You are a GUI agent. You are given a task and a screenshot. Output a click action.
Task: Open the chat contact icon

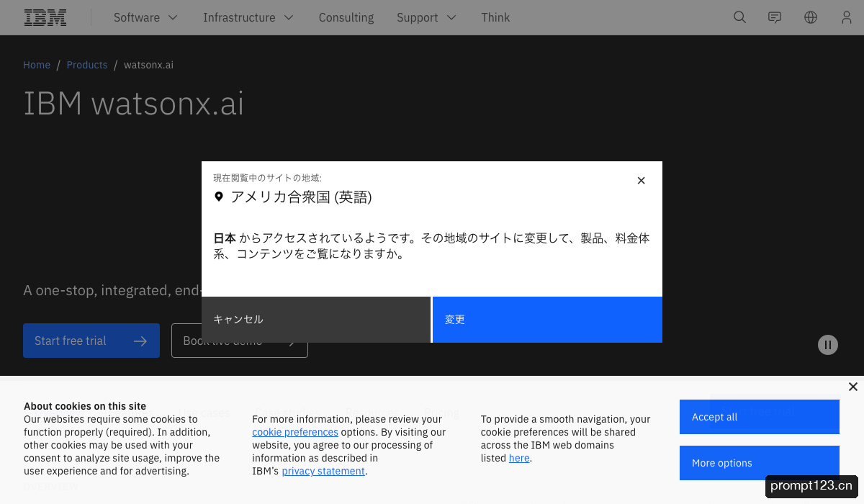775,17
